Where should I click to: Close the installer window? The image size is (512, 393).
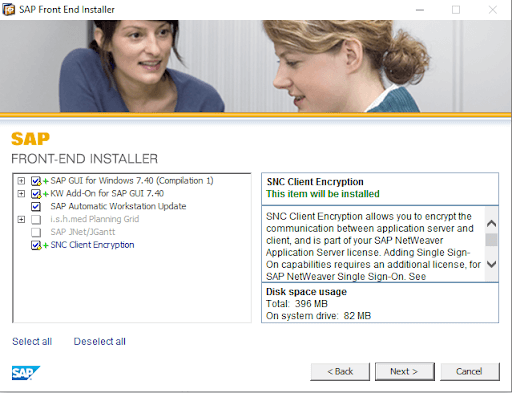coord(493,10)
